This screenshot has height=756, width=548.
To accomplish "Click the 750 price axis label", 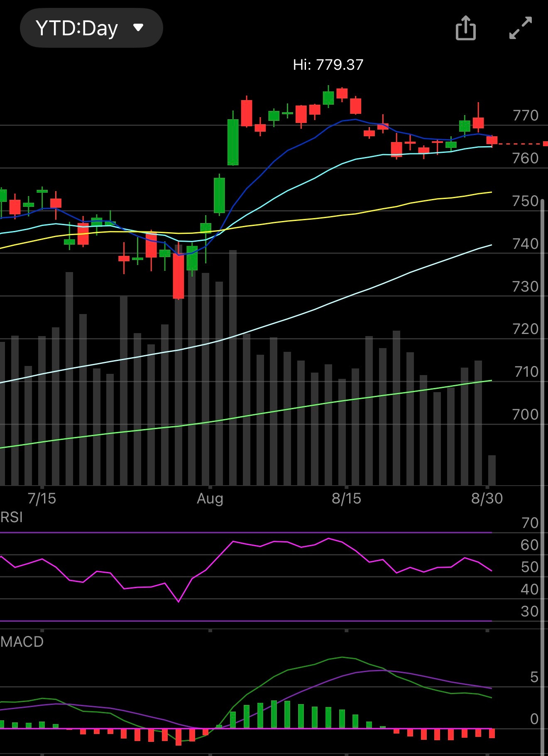I will pyautogui.click(x=526, y=201).
